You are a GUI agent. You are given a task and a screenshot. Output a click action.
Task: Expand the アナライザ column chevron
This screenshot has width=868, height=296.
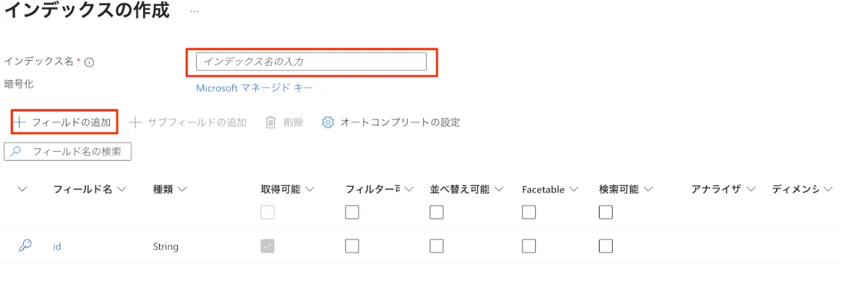751,190
